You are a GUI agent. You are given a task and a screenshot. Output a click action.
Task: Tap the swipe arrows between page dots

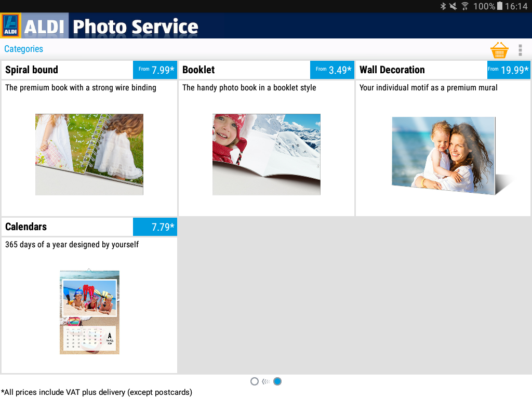[x=266, y=382]
